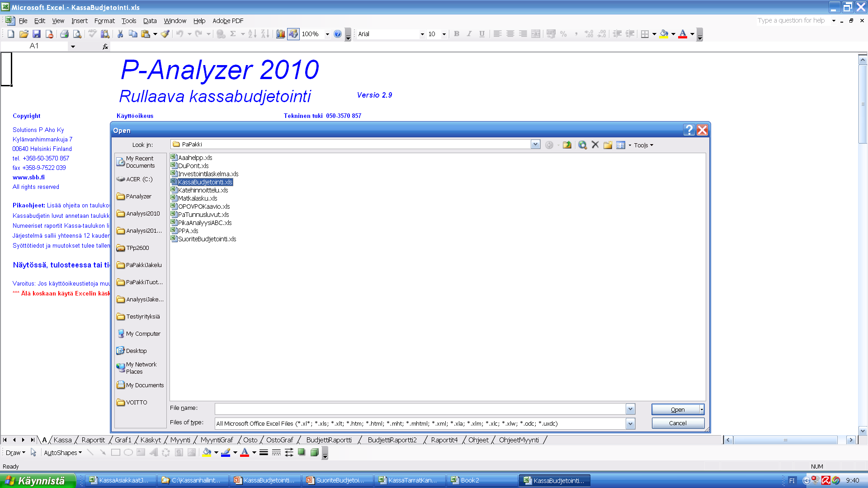
Task: Click the Print icon in toolbar
Action: pyautogui.click(x=64, y=34)
